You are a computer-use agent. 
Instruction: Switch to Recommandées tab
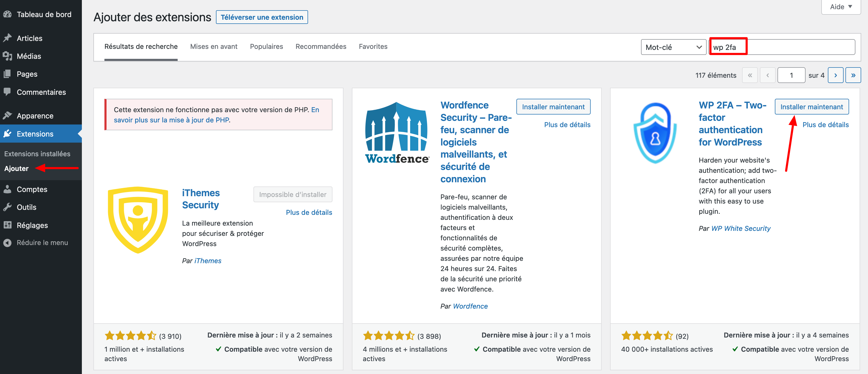(x=321, y=46)
